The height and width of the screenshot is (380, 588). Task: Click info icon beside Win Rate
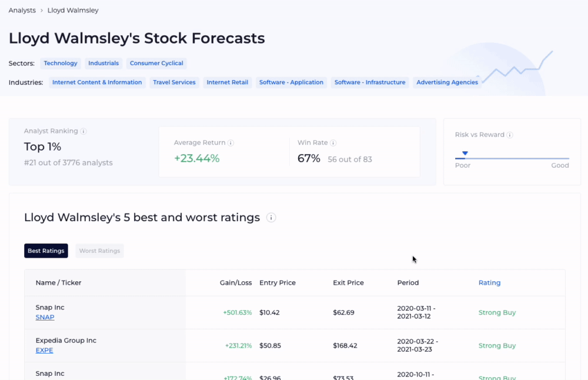click(333, 143)
